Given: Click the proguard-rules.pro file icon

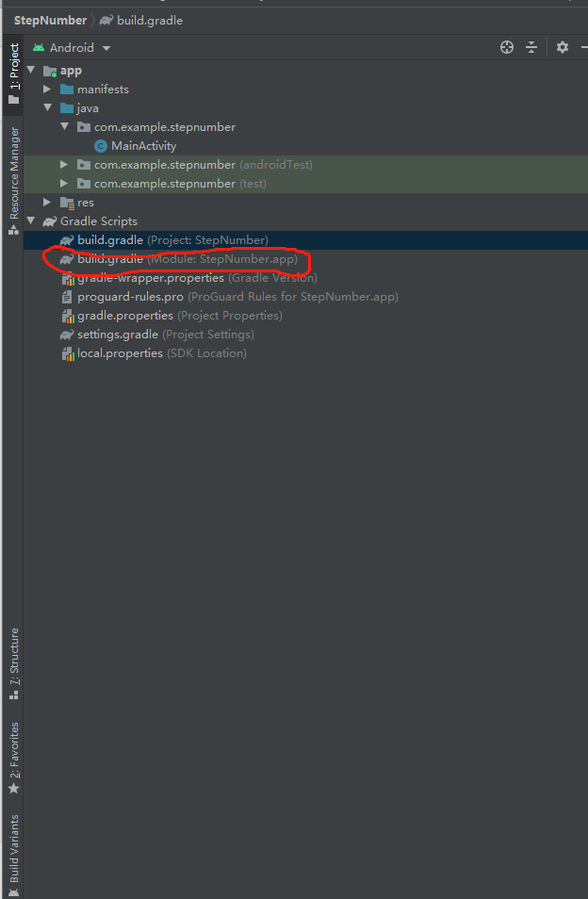Looking at the screenshot, I should tap(67, 297).
